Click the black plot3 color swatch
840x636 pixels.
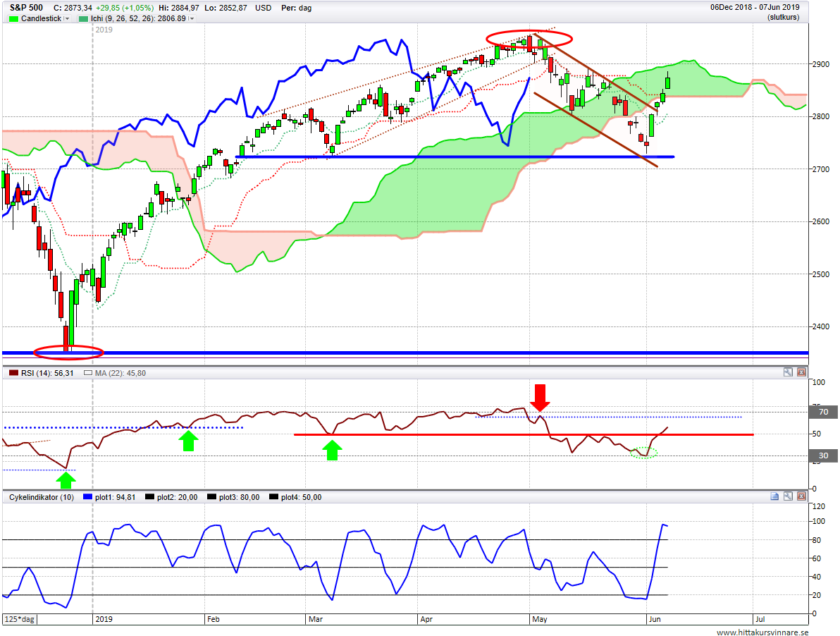[211, 497]
